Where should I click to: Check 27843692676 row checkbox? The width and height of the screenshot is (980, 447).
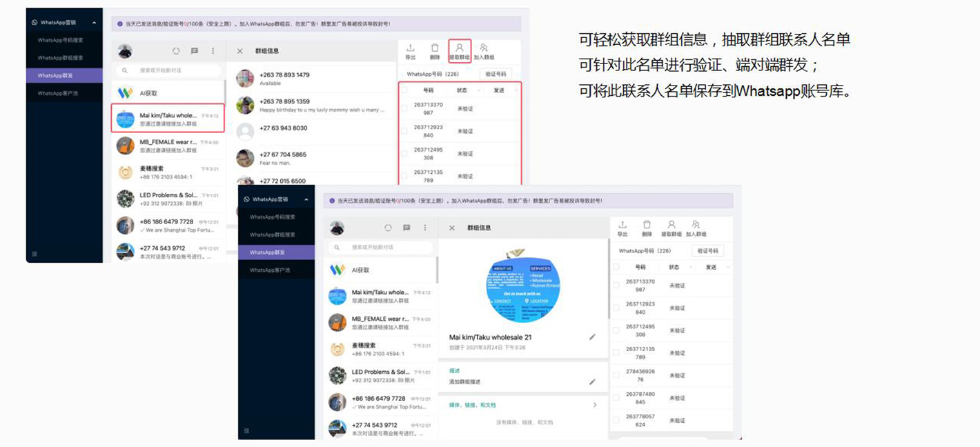coord(616,375)
